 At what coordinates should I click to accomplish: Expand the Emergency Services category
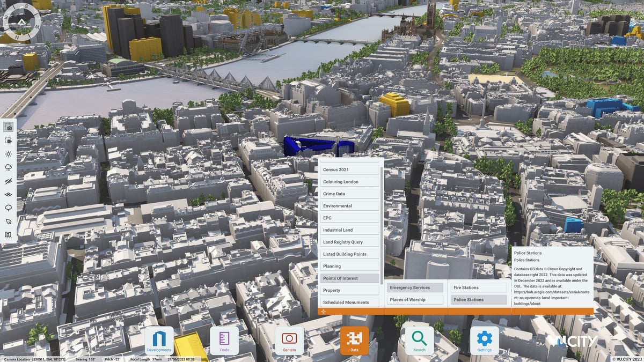pyautogui.click(x=414, y=287)
